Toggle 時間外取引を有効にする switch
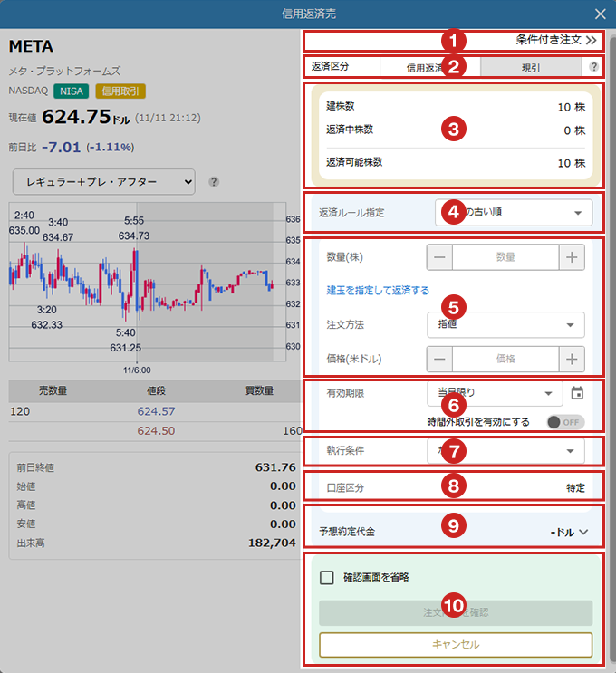The width and height of the screenshot is (616, 673). [565, 422]
